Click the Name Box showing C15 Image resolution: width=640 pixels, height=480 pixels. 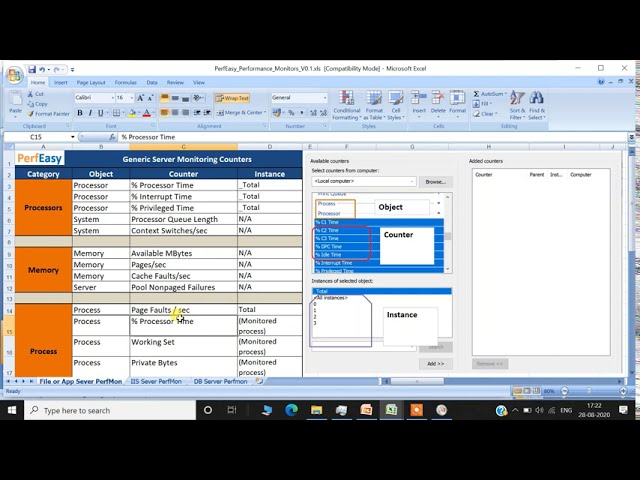coord(36,137)
